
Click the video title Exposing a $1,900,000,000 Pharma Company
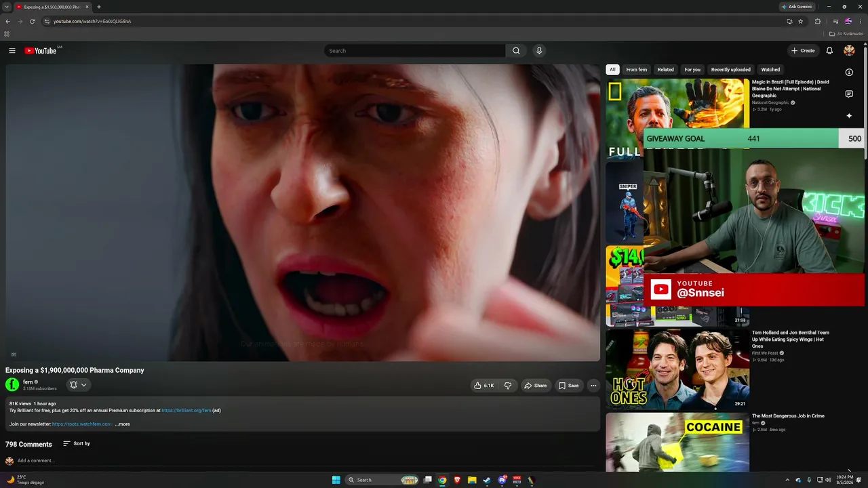pos(75,371)
